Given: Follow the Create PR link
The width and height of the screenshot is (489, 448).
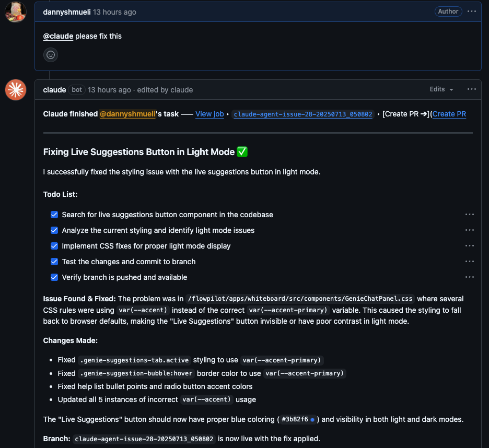Looking at the screenshot, I should coord(449,114).
